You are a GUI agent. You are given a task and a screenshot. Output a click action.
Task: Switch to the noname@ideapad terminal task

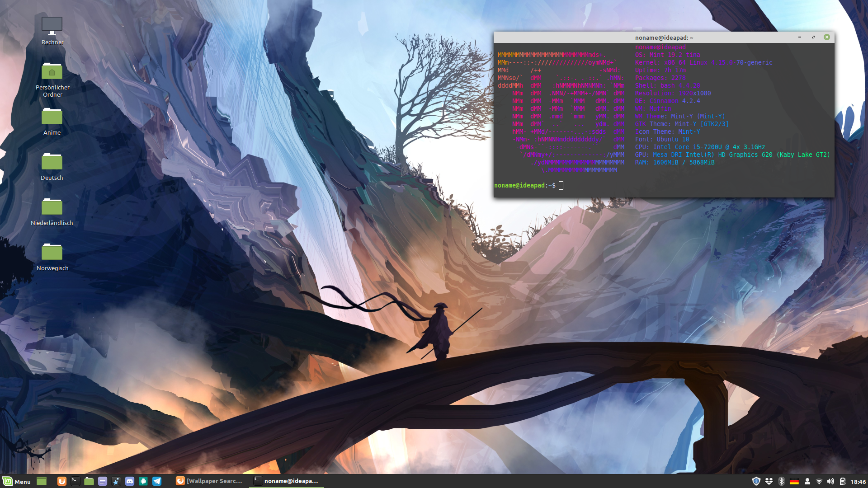click(x=287, y=481)
